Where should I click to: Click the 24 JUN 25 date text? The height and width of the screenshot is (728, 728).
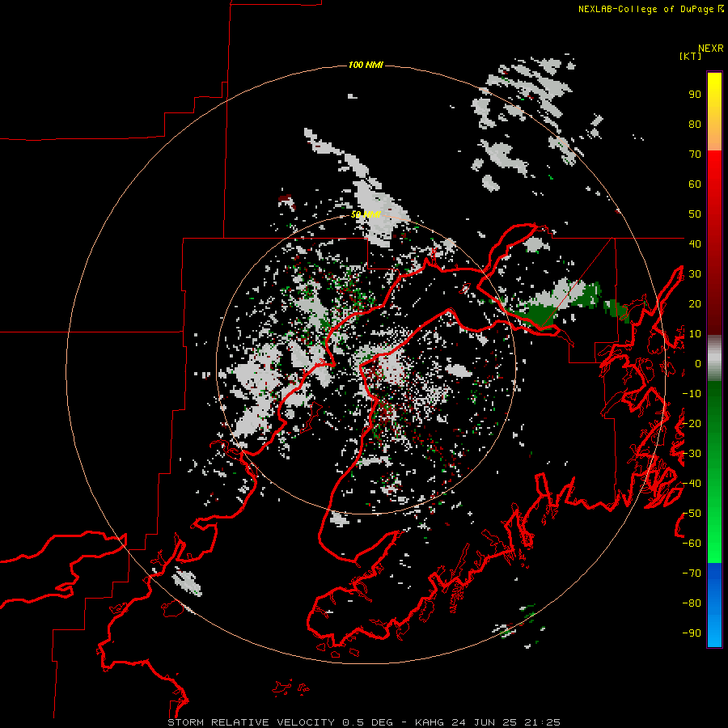[484, 722]
